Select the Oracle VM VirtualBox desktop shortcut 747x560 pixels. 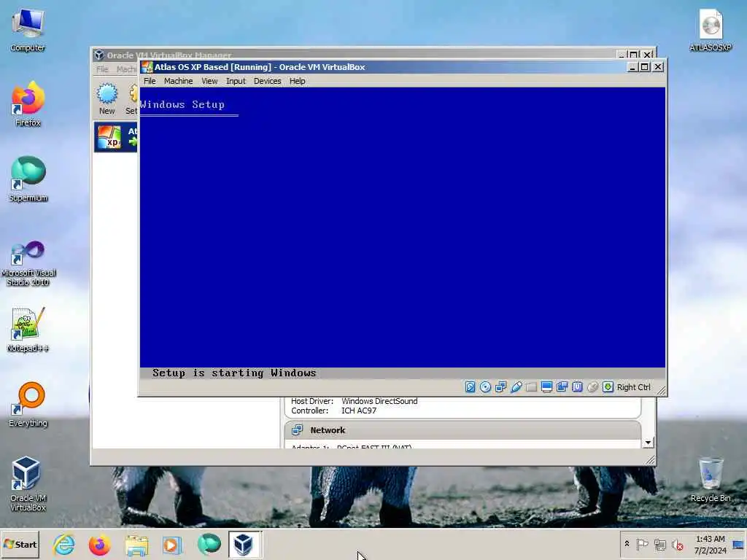pyautogui.click(x=28, y=483)
